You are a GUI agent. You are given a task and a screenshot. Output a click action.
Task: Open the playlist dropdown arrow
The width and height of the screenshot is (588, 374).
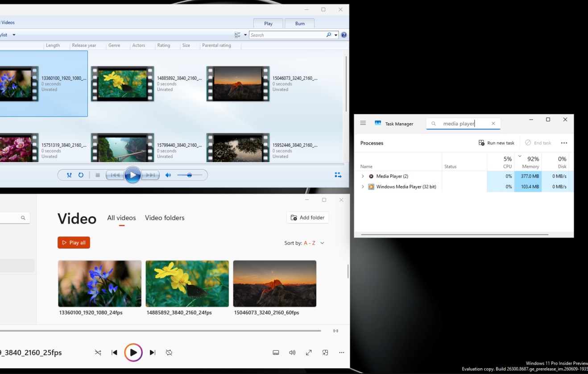[14, 35]
